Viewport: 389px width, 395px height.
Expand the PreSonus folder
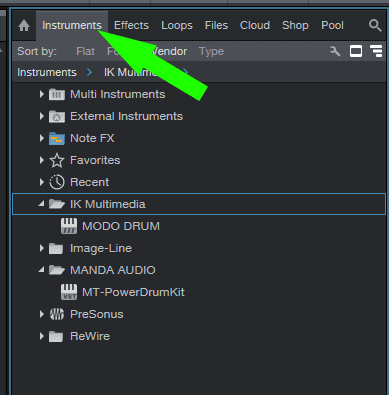click(x=41, y=314)
